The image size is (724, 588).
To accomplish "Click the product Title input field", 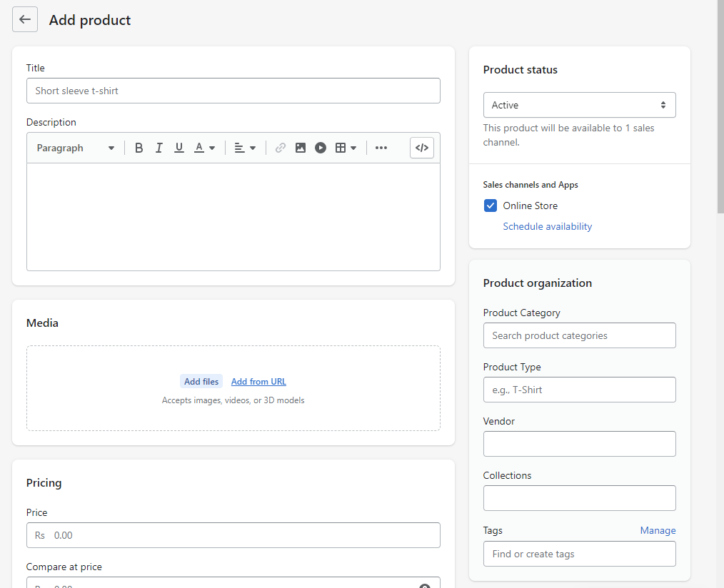I will click(233, 91).
